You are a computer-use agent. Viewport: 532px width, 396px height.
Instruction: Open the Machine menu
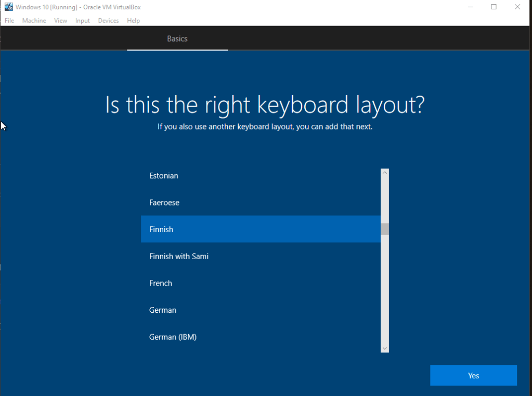pos(34,21)
